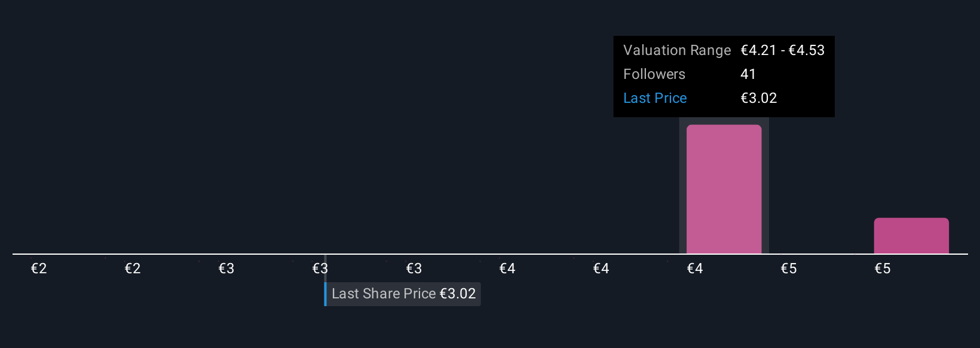Click the blue edge of Last Share Price tag

point(326,294)
